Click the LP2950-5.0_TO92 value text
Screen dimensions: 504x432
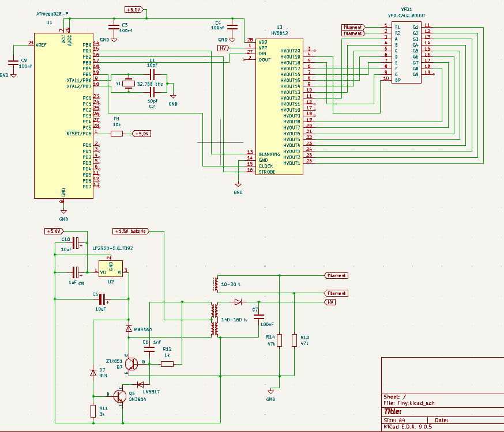tap(112, 248)
